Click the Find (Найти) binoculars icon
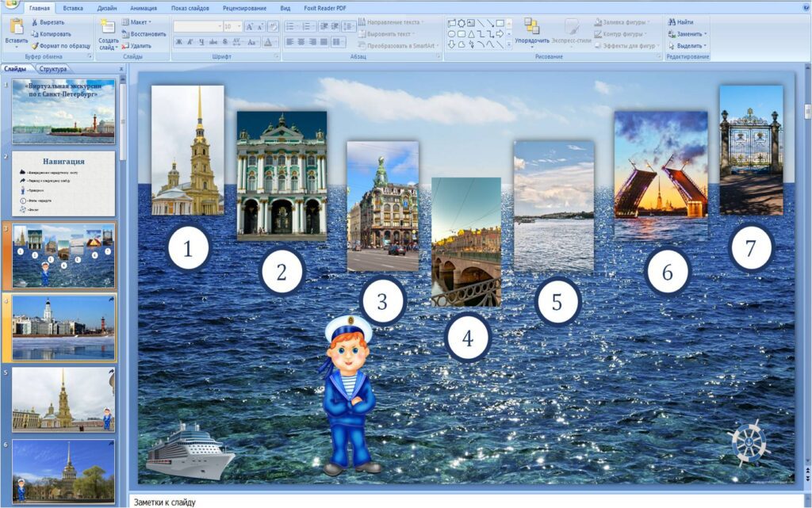This screenshot has height=508, width=812. 672,22
